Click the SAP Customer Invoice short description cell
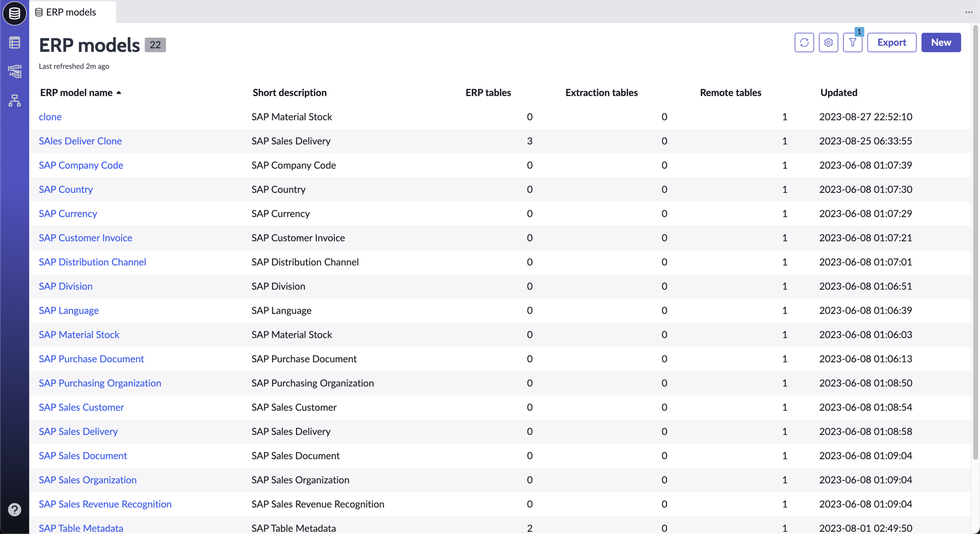This screenshot has width=980, height=534. (298, 238)
